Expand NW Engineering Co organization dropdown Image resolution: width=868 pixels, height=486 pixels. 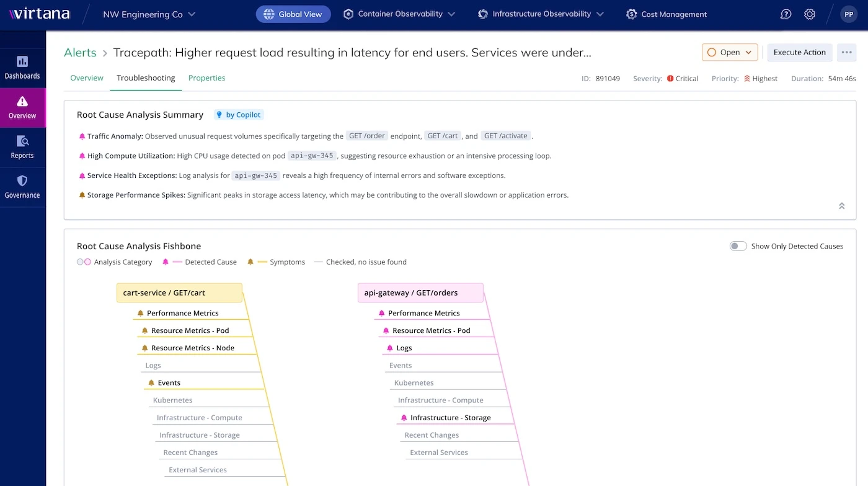pos(149,14)
